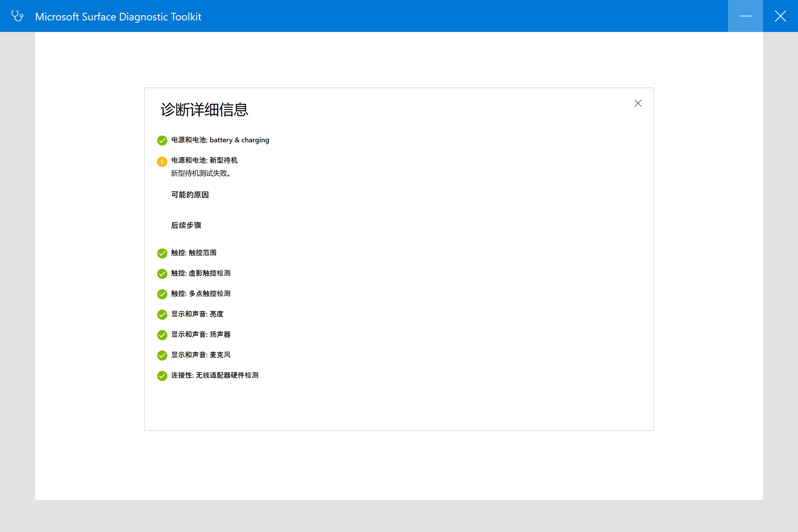Click green check icon beside 亮度
Screen dimensions: 798x532
[162, 314]
